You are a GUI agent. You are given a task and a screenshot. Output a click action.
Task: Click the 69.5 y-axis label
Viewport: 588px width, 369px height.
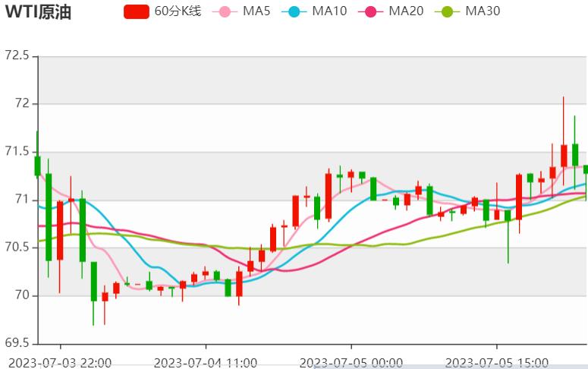coord(16,343)
